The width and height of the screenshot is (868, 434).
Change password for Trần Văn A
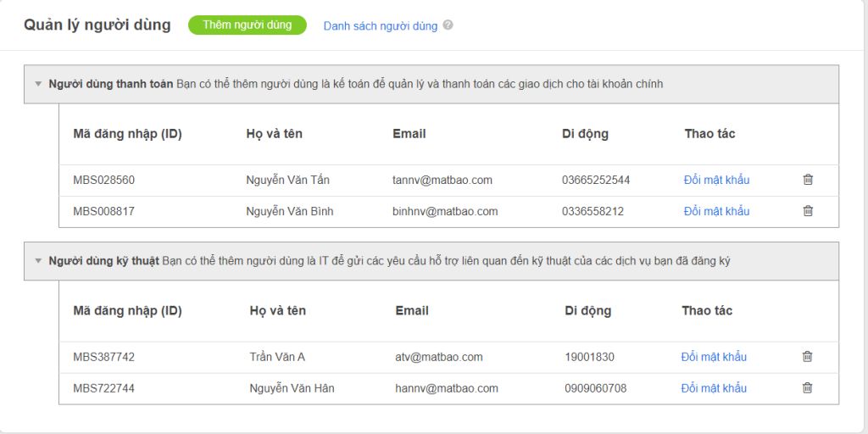pos(714,357)
